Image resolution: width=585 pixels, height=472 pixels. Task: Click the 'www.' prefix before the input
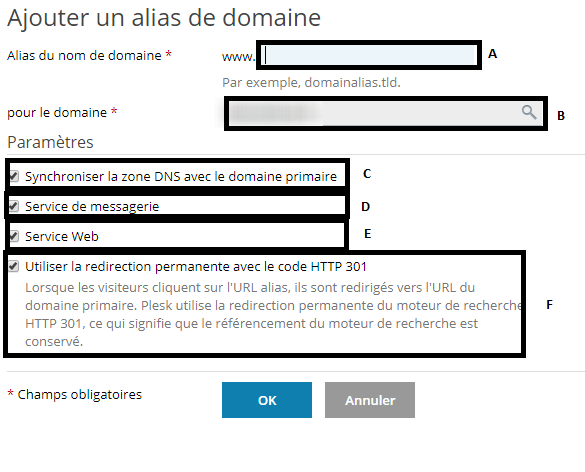pyautogui.click(x=239, y=57)
